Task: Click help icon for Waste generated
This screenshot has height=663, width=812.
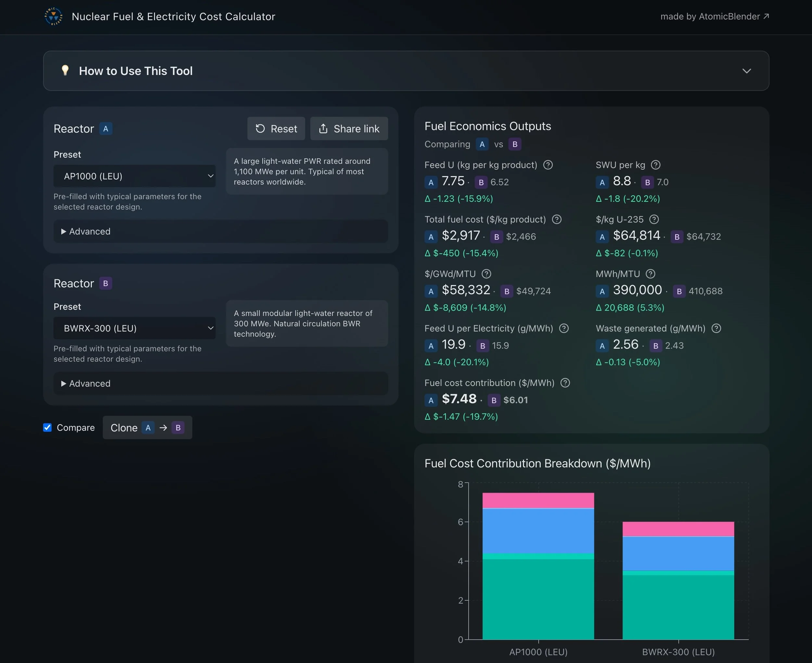Action: point(716,328)
